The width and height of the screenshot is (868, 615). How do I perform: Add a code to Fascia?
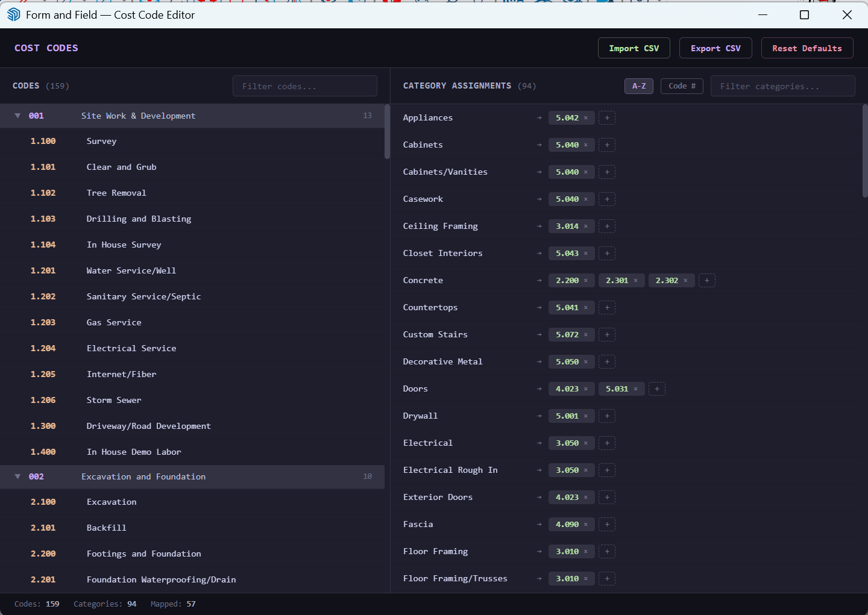pos(607,524)
